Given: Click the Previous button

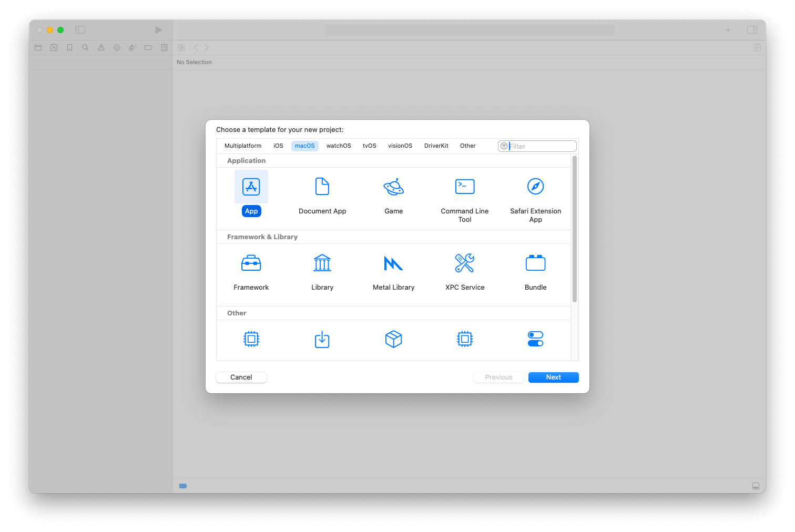Looking at the screenshot, I should click(x=498, y=377).
